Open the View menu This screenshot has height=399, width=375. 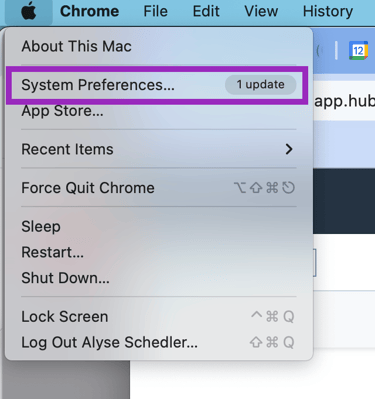click(x=261, y=11)
